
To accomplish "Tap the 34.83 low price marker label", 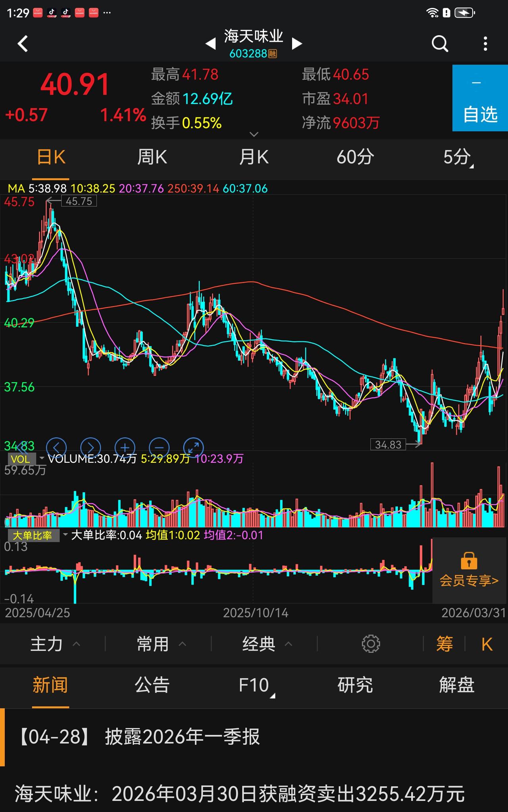I will (388, 444).
